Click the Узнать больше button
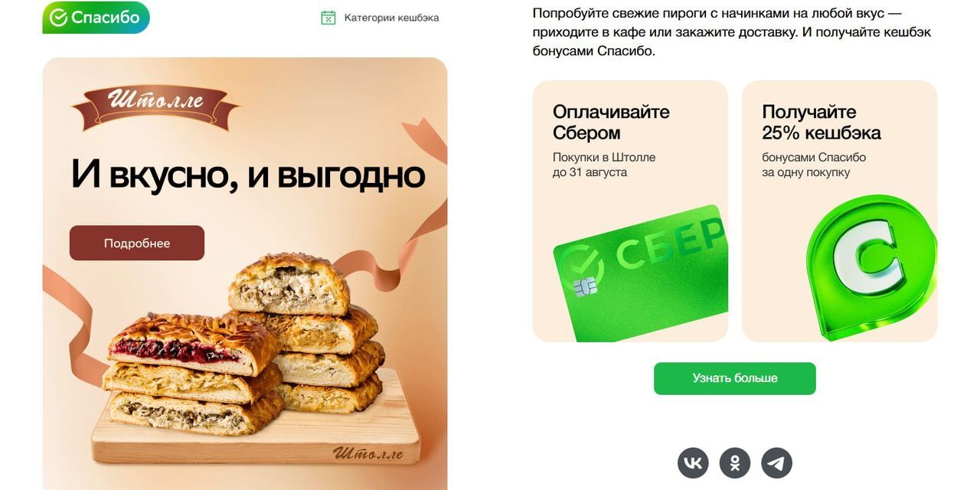 (735, 378)
